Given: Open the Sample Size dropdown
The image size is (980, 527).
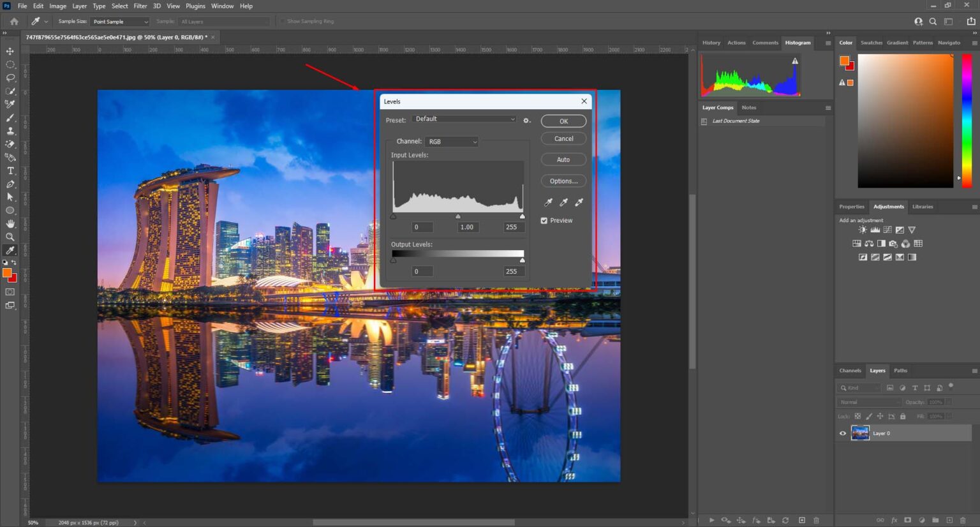Looking at the screenshot, I should [x=120, y=21].
